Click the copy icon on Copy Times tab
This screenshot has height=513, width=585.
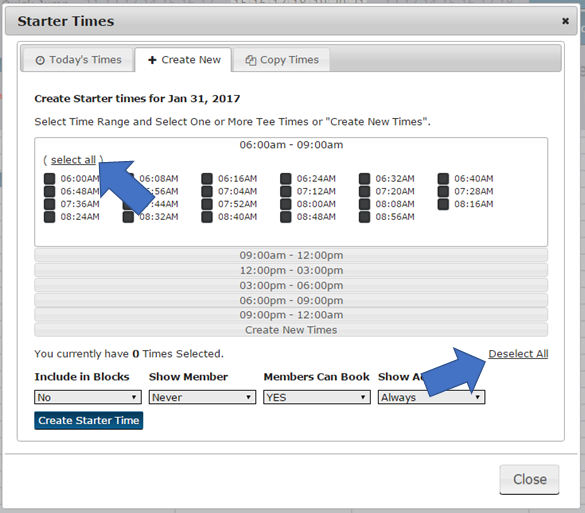250,60
